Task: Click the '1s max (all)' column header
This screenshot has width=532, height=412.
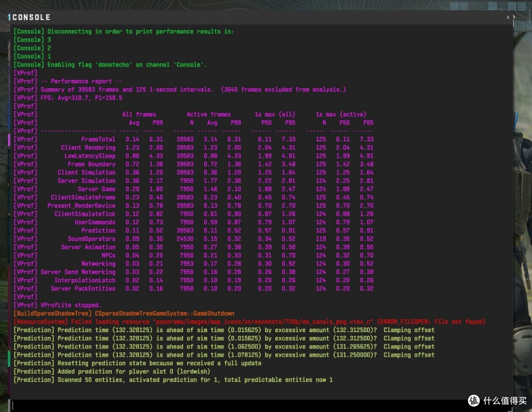Action: (x=275, y=115)
